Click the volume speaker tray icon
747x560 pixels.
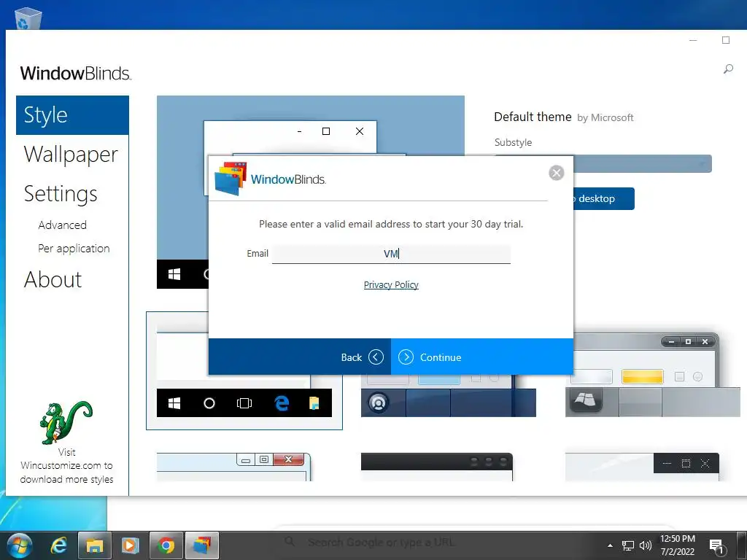(x=645, y=545)
